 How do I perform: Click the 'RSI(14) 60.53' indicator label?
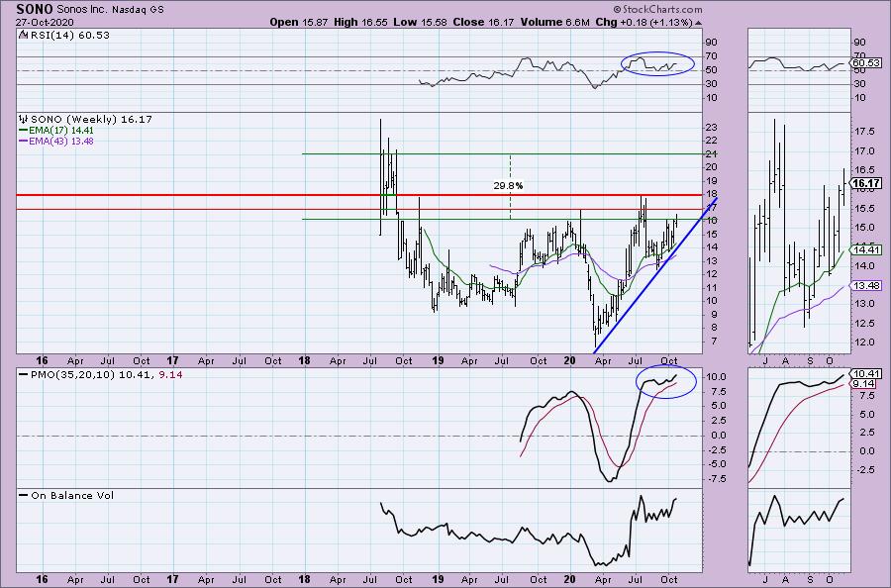pos(69,35)
